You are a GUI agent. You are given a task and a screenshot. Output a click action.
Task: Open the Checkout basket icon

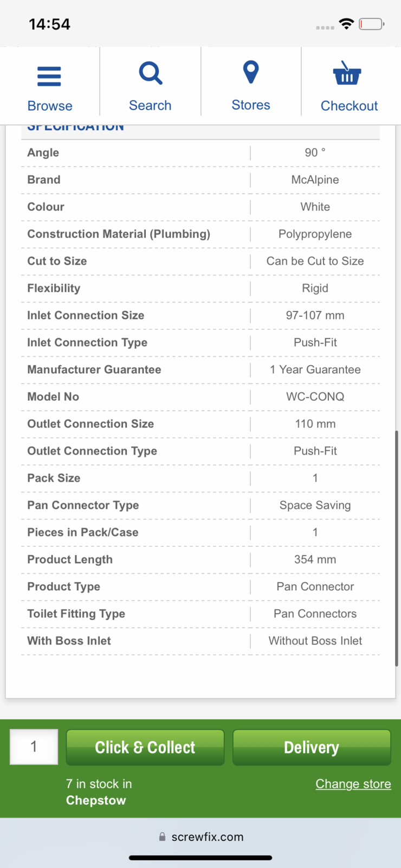(347, 74)
